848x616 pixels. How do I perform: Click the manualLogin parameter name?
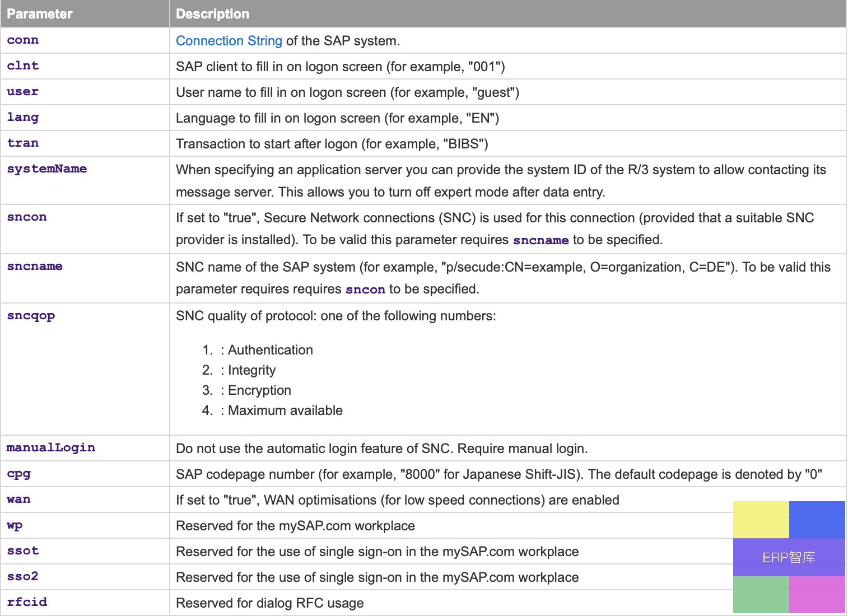coord(51,448)
